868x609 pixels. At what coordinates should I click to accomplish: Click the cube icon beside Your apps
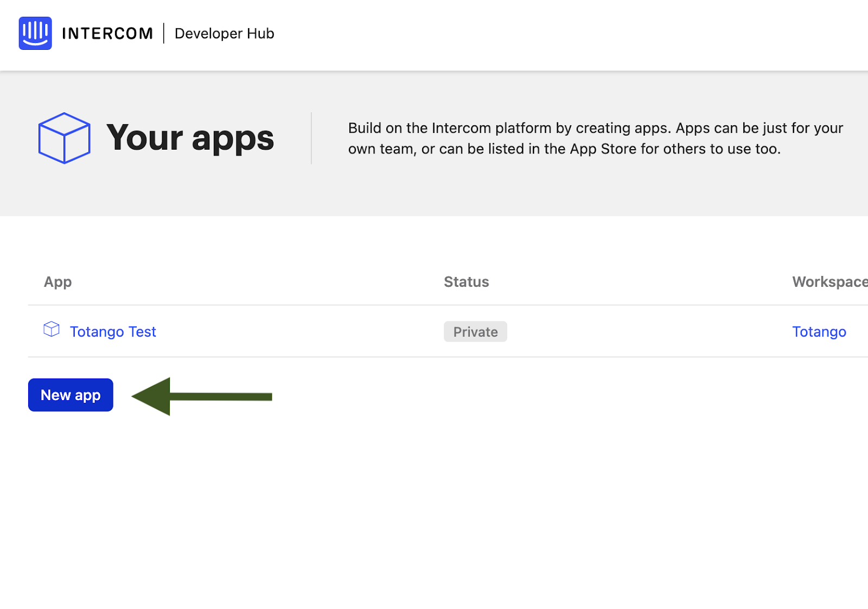pos(64,138)
